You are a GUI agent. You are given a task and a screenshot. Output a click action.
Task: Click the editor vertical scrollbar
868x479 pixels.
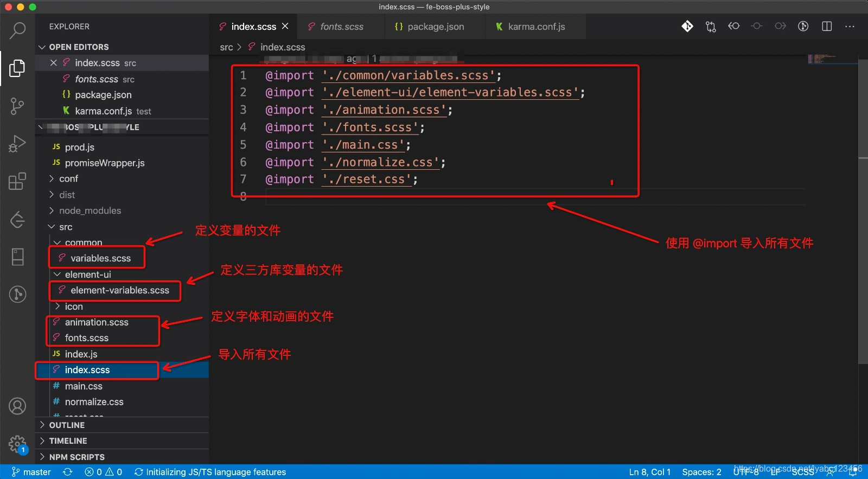pyautogui.click(x=863, y=212)
